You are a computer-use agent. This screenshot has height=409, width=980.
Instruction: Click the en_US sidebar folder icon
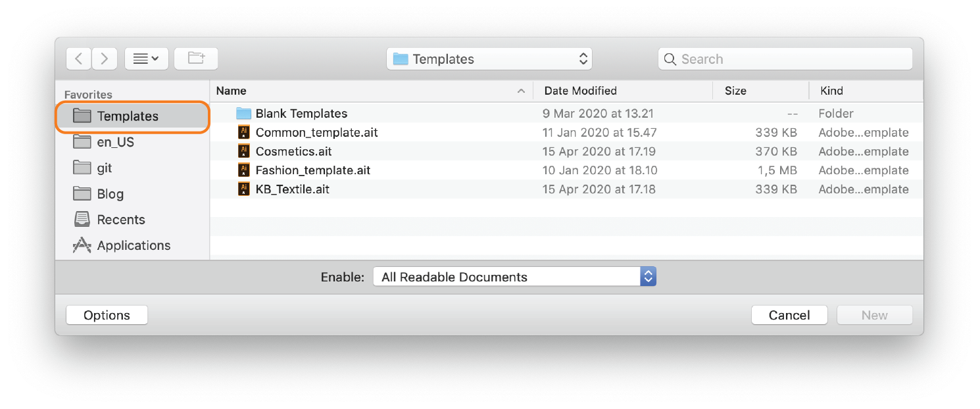point(82,141)
